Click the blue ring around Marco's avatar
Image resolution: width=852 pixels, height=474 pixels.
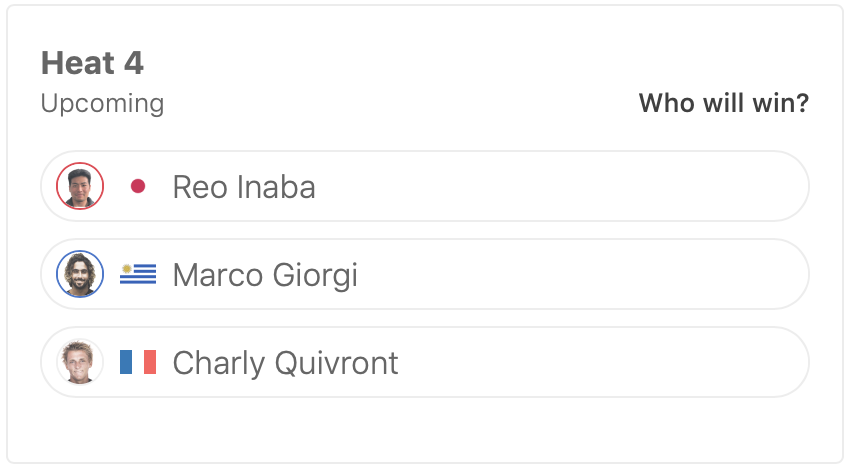[80, 252]
